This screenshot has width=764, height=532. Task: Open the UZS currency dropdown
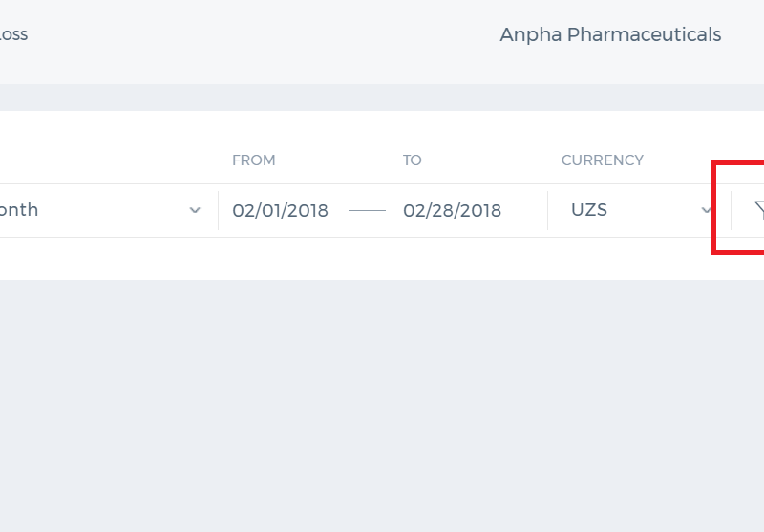(639, 210)
